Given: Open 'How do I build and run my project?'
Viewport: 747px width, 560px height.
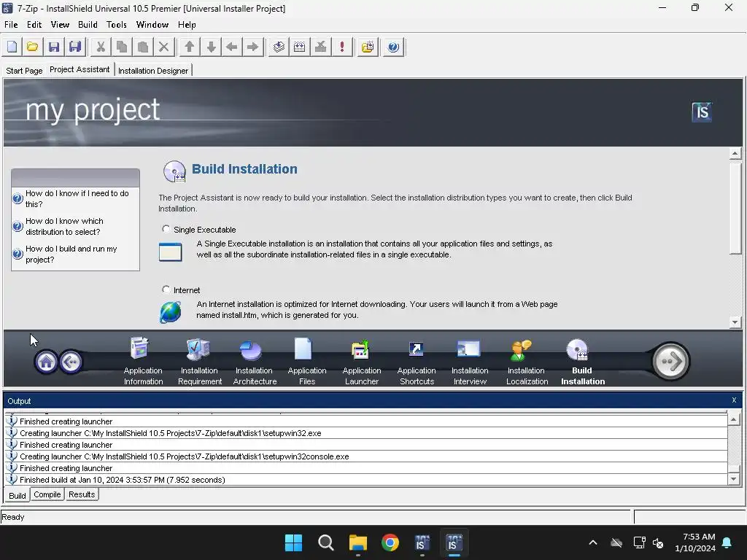Looking at the screenshot, I should [71, 254].
